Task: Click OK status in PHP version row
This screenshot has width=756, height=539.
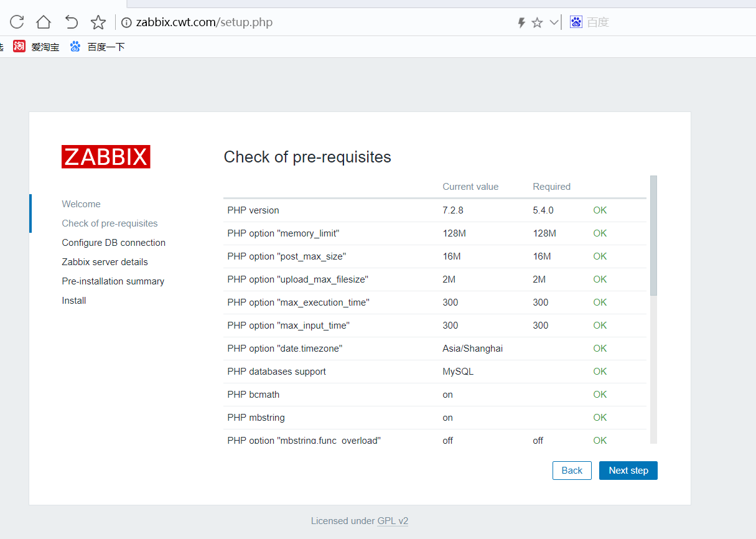Action: coord(600,210)
